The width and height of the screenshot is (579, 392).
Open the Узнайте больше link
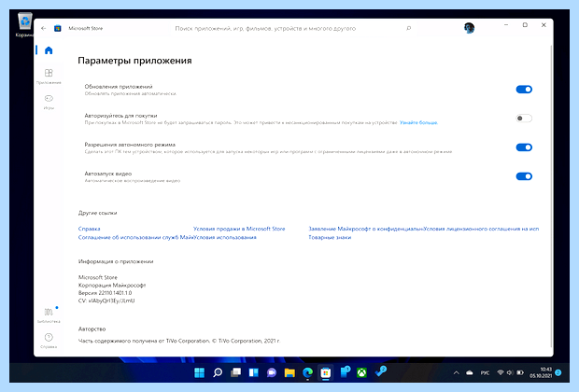pyautogui.click(x=418, y=122)
